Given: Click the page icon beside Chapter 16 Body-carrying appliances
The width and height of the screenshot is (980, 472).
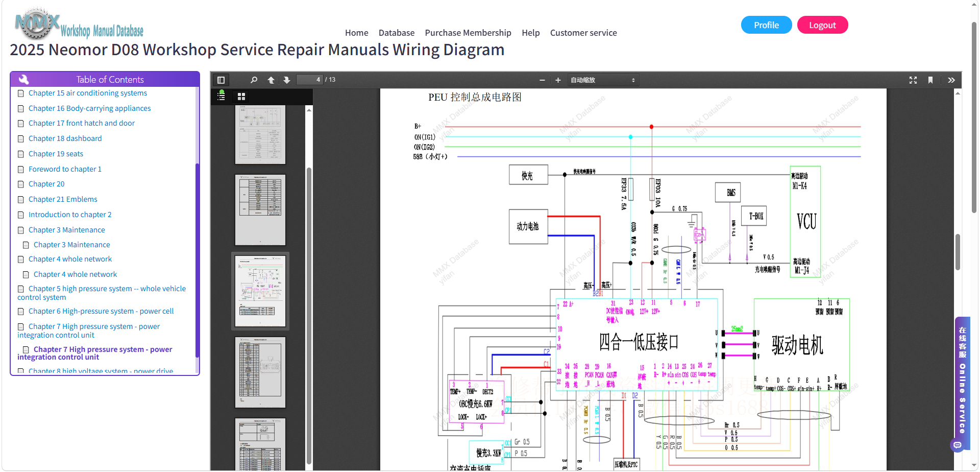Looking at the screenshot, I should pos(21,109).
